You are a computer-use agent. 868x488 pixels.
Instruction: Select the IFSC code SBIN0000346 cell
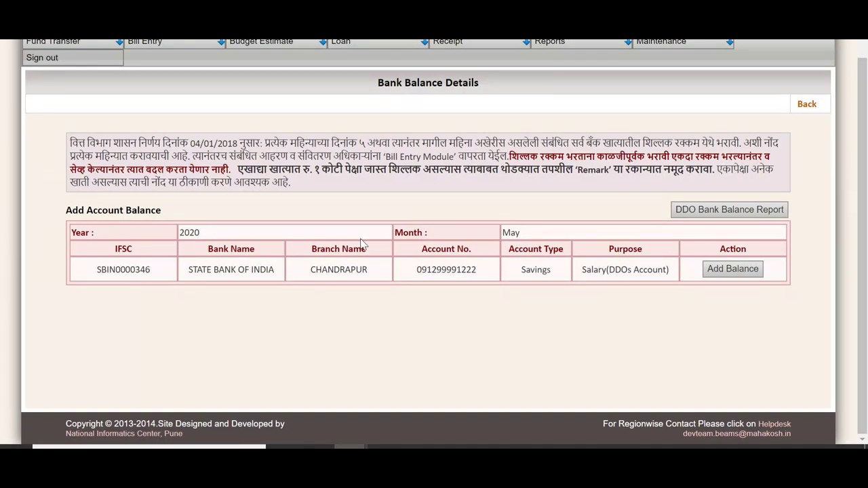click(123, 269)
